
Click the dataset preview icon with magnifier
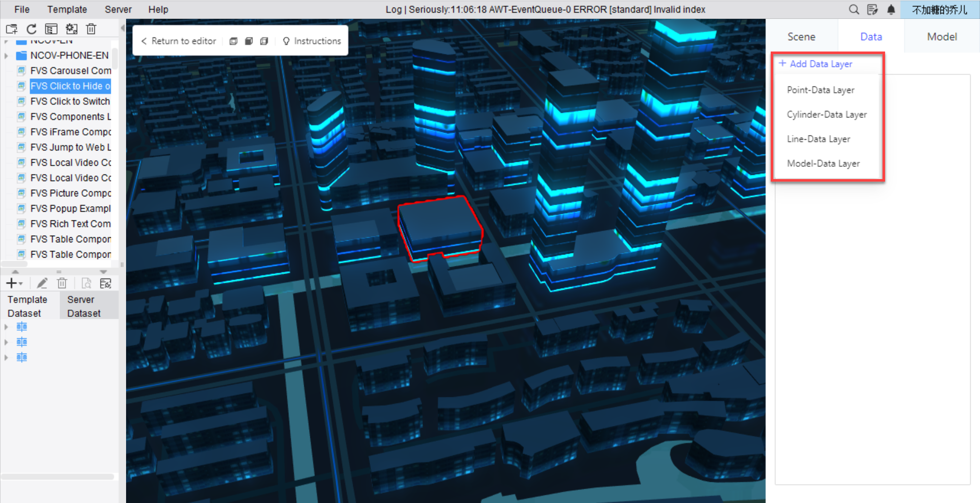pos(86,283)
